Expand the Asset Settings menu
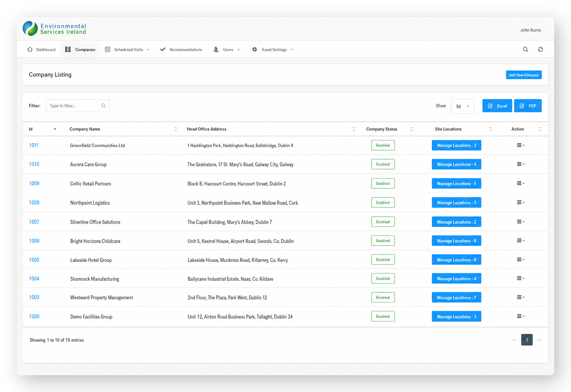 coord(273,49)
